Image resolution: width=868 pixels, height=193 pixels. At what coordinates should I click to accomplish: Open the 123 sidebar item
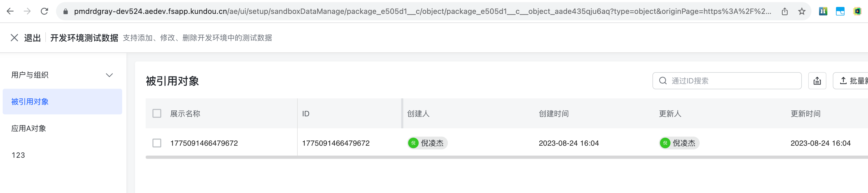[x=62, y=155]
